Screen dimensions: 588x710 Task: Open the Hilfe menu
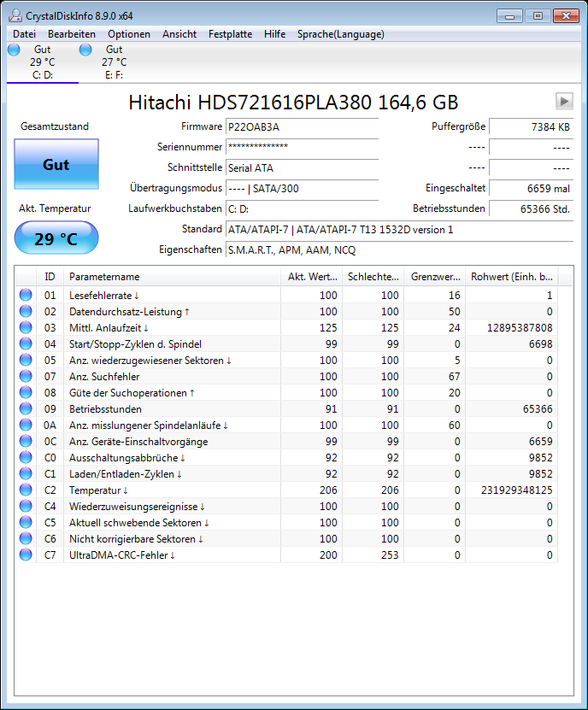[274, 34]
